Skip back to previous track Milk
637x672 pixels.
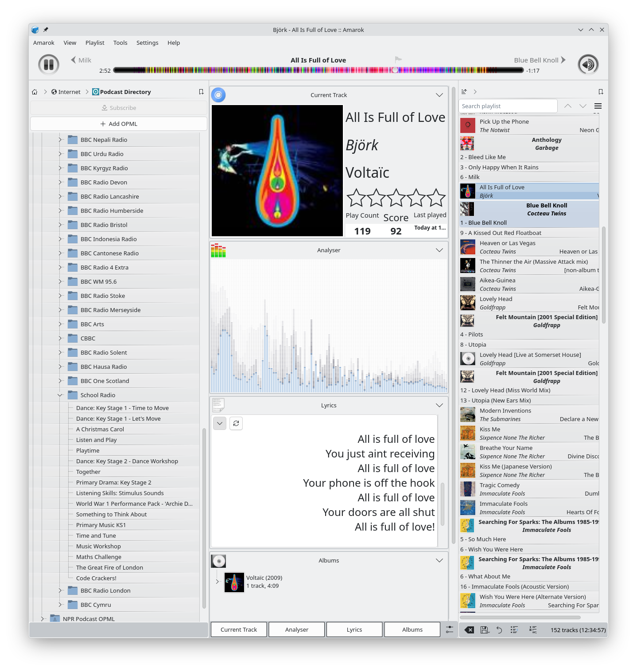click(81, 60)
